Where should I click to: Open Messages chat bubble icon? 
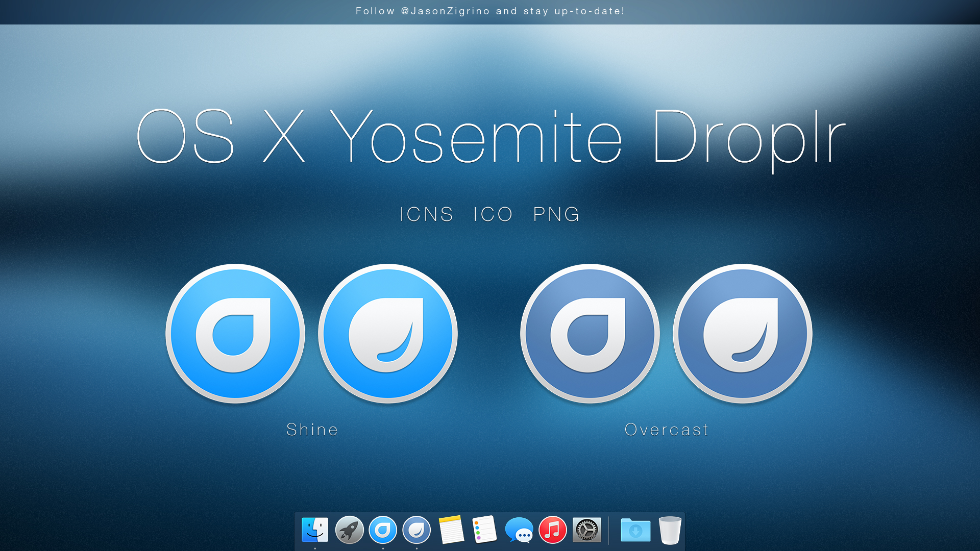pos(519,531)
